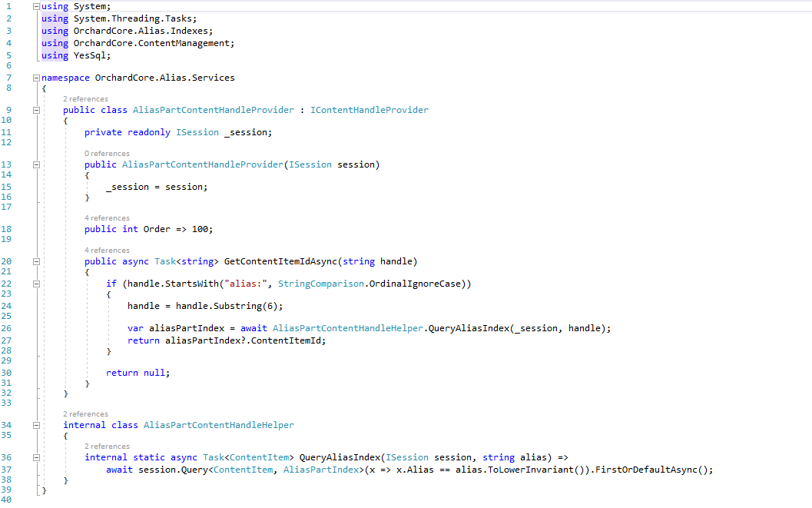The height and width of the screenshot is (508, 812).
Task: Click the aliasPartIndex variable declaration on line 26
Action: point(187,328)
